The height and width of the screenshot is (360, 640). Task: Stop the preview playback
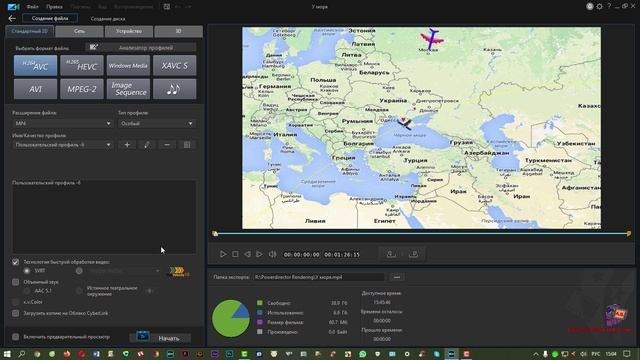[235, 254]
